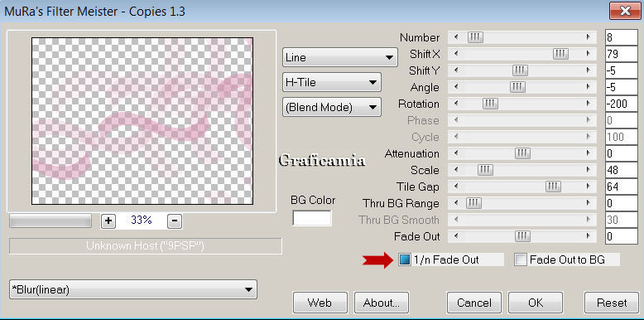Click the Number slider right arrow
Screen dimensions: 644x320
(x=589, y=37)
